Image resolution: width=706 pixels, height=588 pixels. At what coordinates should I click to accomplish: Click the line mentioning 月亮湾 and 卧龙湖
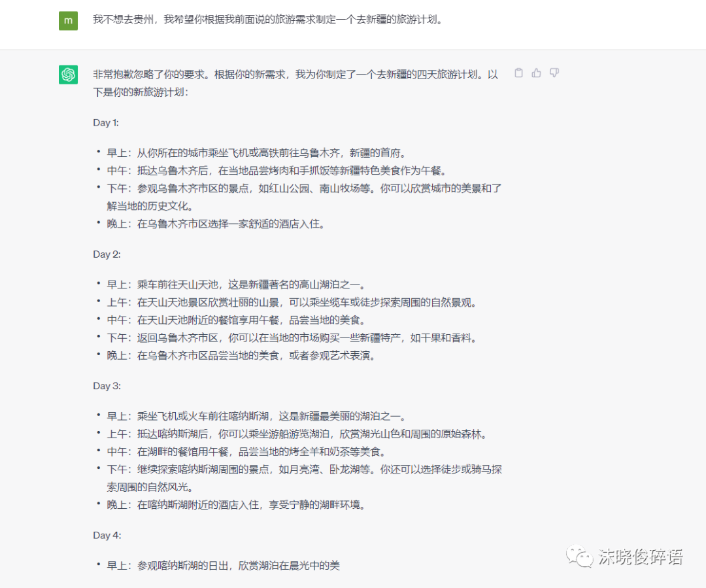coord(304,470)
